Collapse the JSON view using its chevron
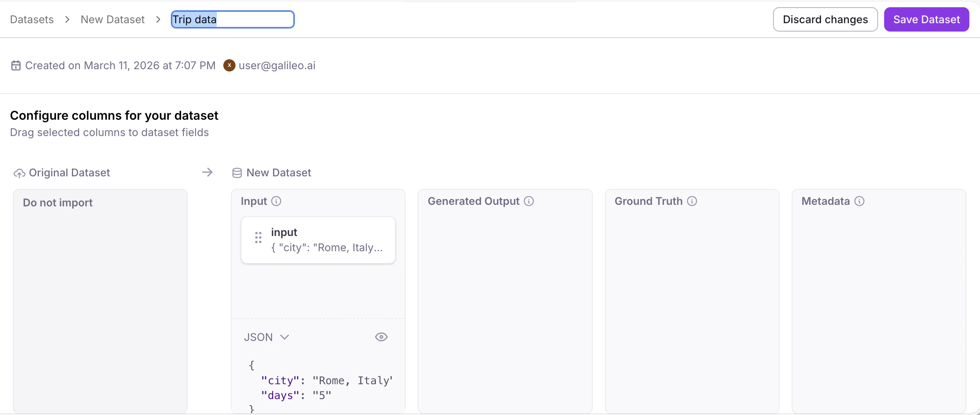The height and width of the screenshot is (415, 980). click(x=284, y=337)
